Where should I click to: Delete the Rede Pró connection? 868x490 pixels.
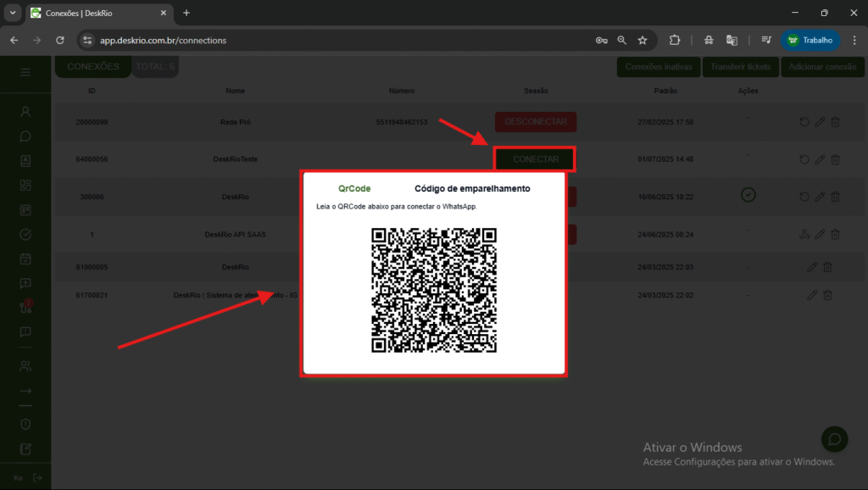coord(835,122)
